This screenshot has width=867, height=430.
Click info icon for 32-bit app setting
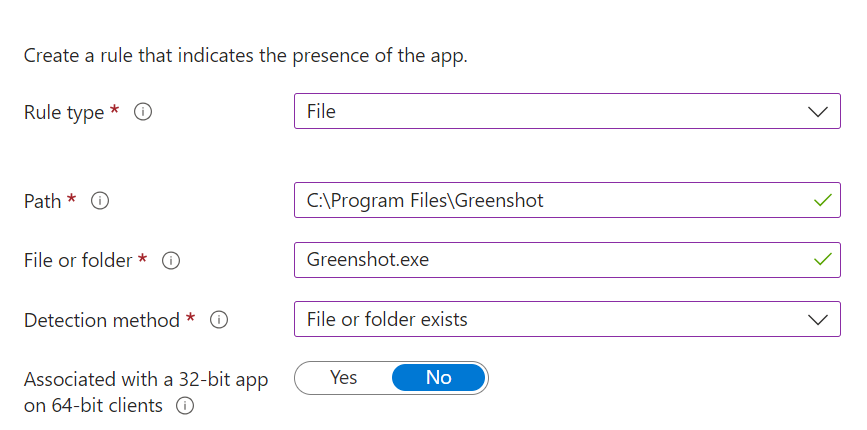coord(185,406)
